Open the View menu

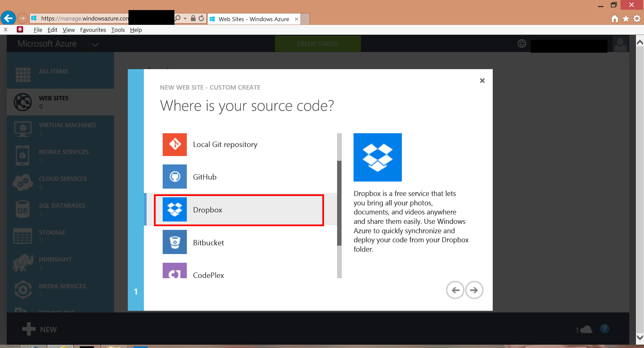coord(69,30)
